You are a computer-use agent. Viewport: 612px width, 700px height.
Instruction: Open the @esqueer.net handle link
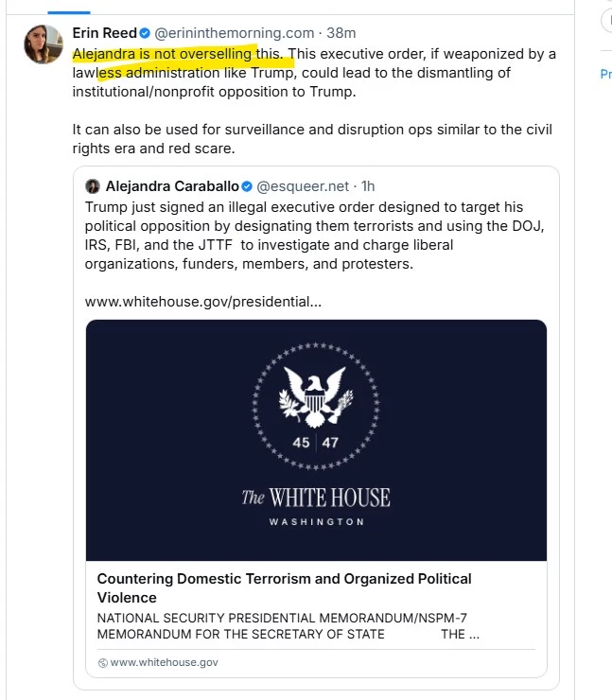[302, 186]
